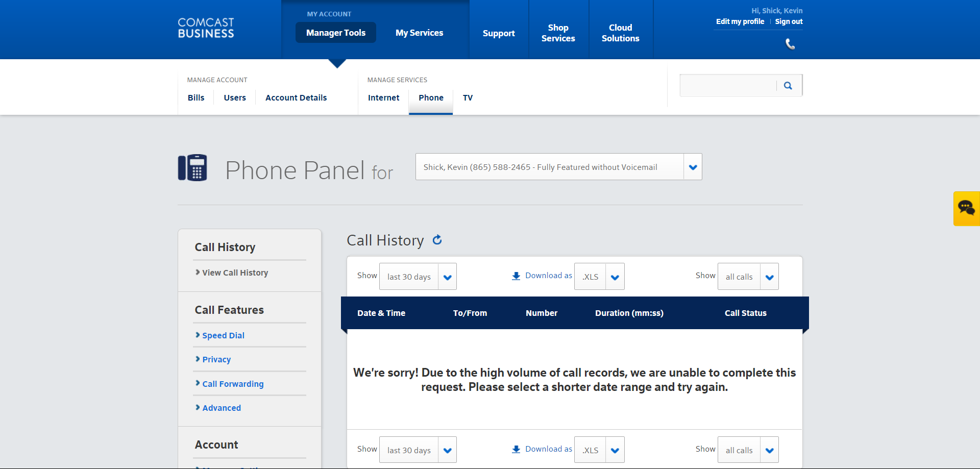Go to the Bills section
This screenshot has width=980, height=469.
click(196, 97)
